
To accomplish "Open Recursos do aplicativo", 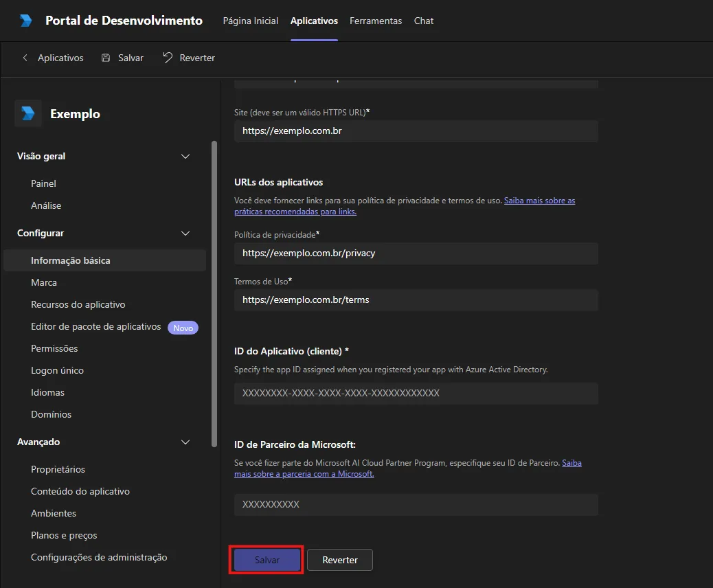I will pyautogui.click(x=78, y=305).
